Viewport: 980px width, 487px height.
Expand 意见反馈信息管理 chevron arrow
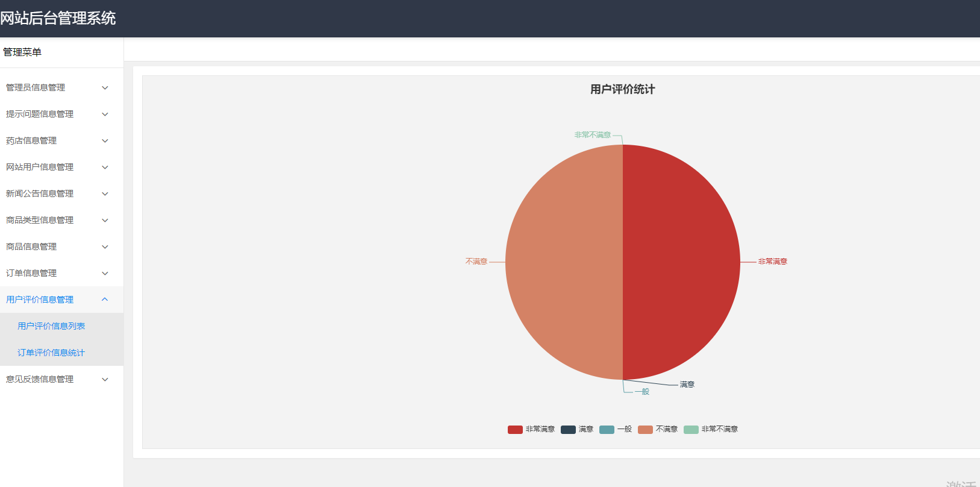coord(105,379)
